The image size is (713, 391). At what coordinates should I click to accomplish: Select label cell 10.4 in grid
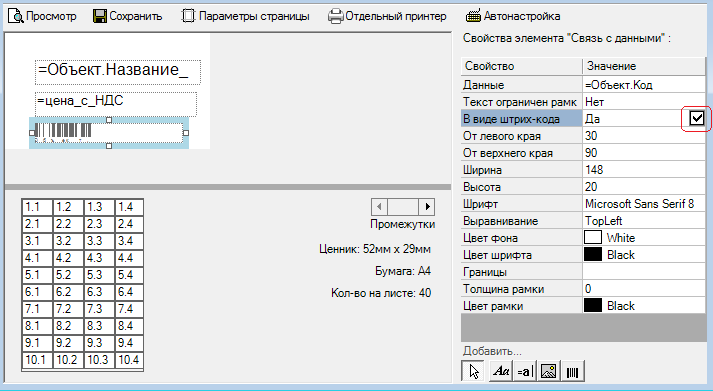tap(129, 360)
